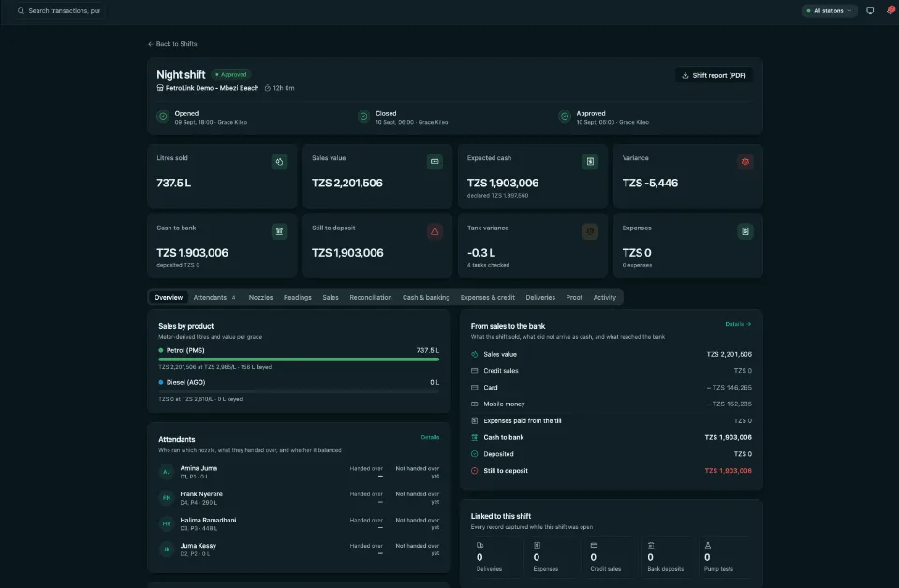Open the Cash & banking tab
Screen dimensions: 899x588
pyautogui.click(x=426, y=298)
